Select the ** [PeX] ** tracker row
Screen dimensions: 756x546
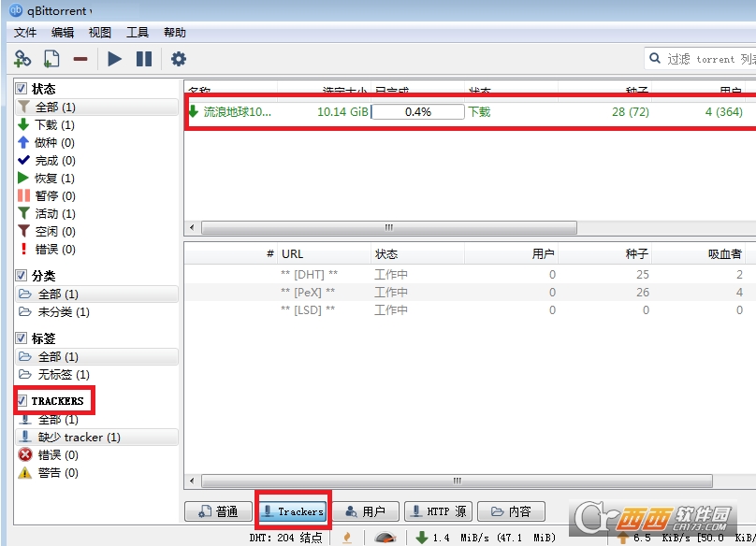pyautogui.click(x=470, y=292)
